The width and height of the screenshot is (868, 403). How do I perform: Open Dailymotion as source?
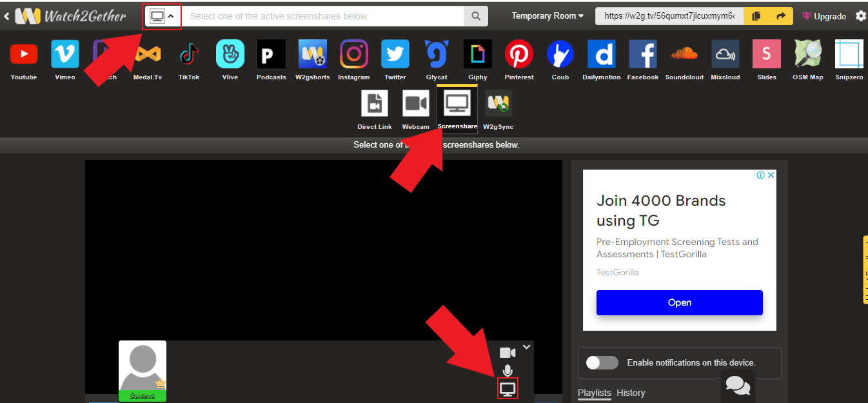pos(602,54)
